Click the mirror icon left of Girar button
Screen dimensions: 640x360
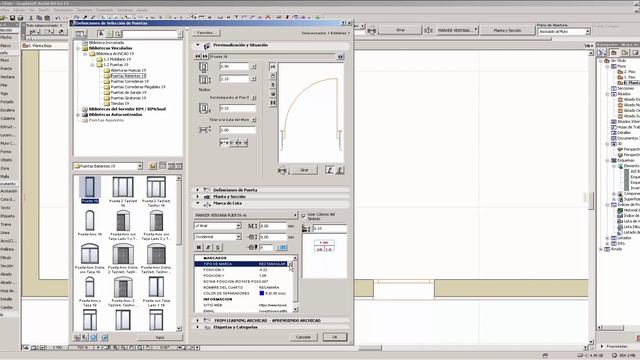click(282, 170)
